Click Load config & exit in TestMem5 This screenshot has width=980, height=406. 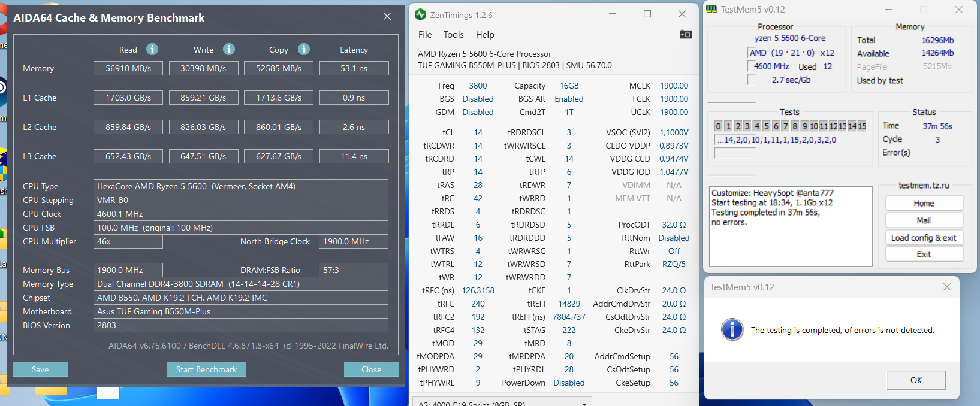click(x=924, y=238)
